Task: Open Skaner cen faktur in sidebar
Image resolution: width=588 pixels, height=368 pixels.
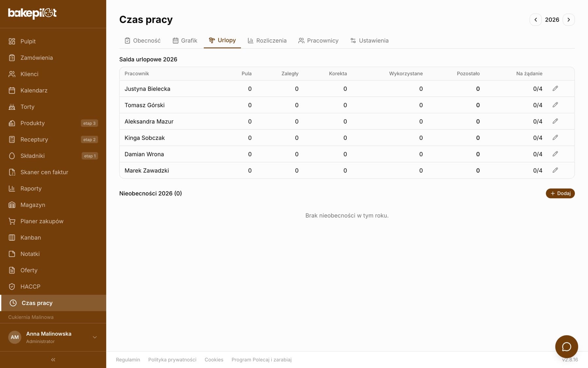Action: [x=53, y=172]
